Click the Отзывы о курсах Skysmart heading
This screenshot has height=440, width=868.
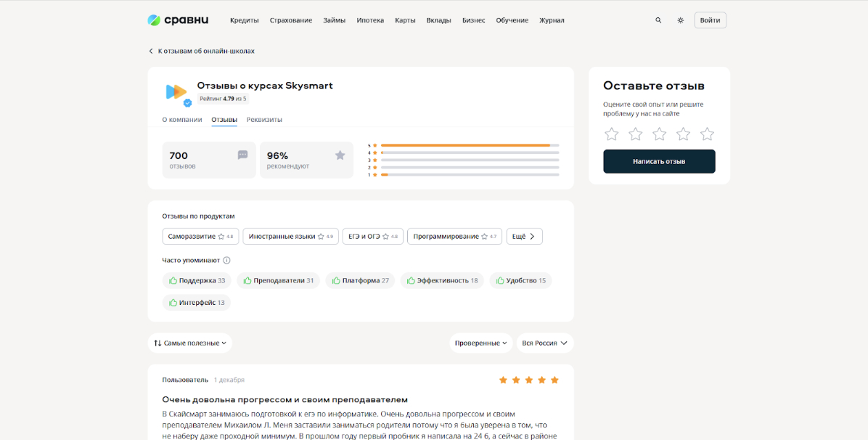coord(265,86)
